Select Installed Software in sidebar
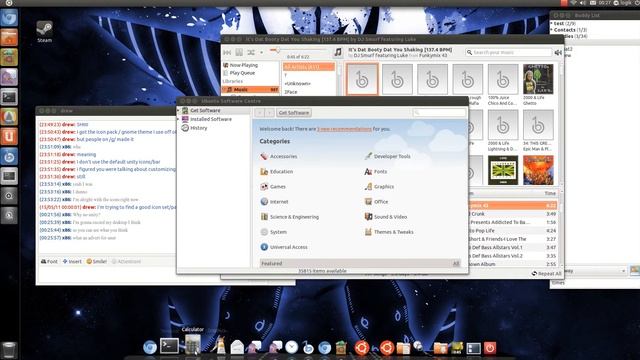 (x=210, y=119)
